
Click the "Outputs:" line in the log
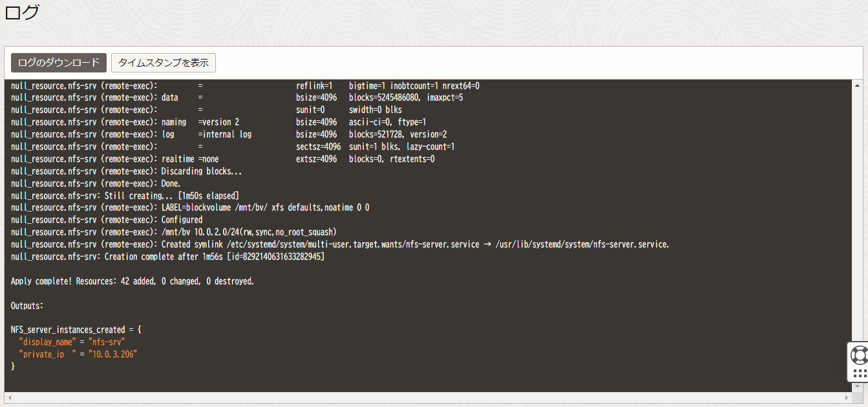[x=27, y=305]
